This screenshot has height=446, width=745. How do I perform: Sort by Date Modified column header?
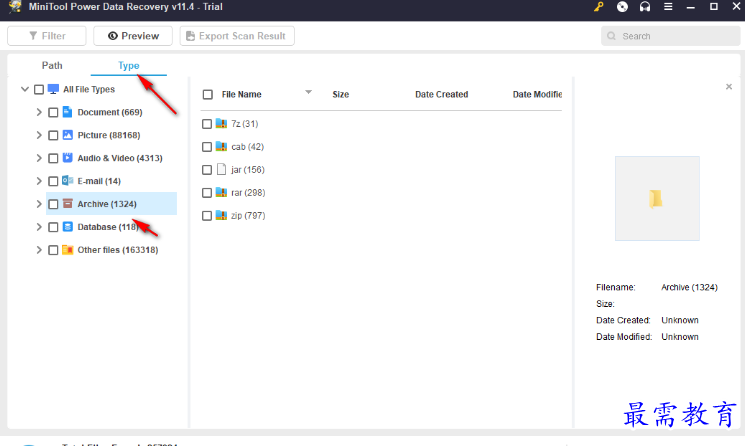(537, 95)
